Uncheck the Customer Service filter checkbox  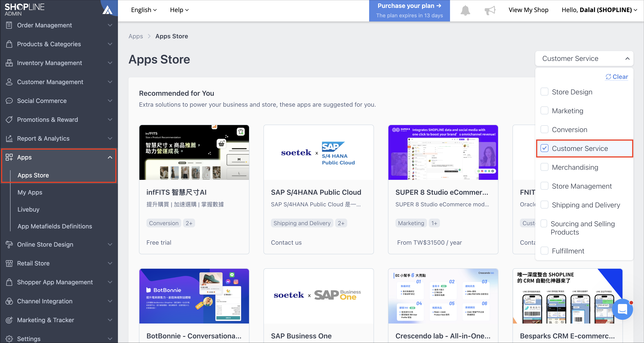pyautogui.click(x=544, y=148)
